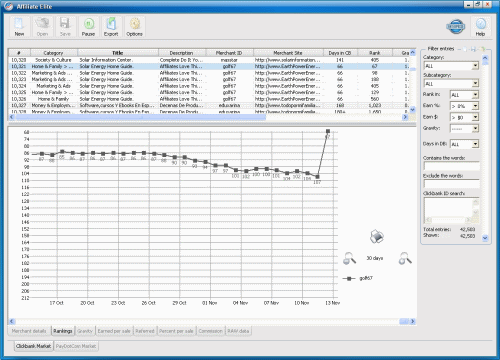Screen dimensions: 500x360
Task: Click the save filter icon in Filter entries
Action: coord(473,49)
